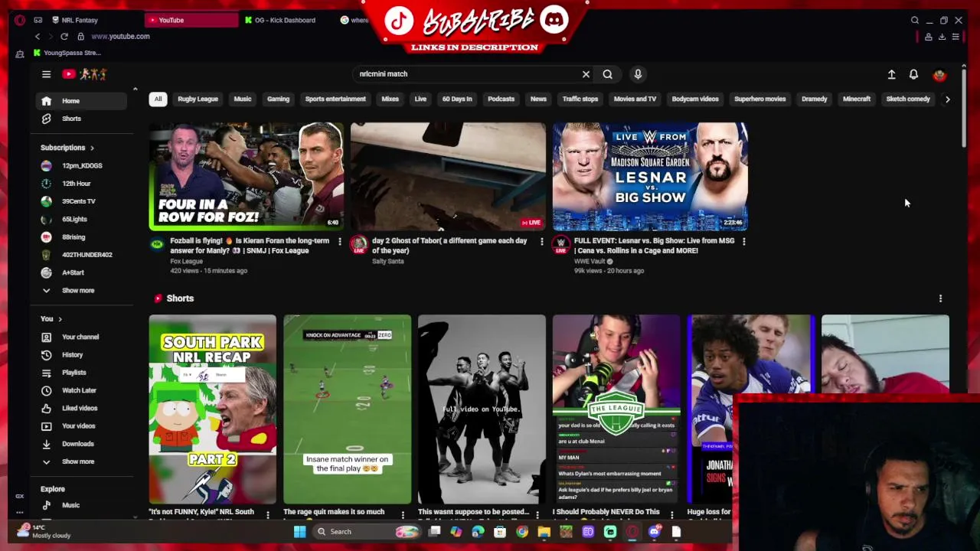Open the WWE Vault channel link
The width and height of the screenshot is (980, 551).
[591, 261]
